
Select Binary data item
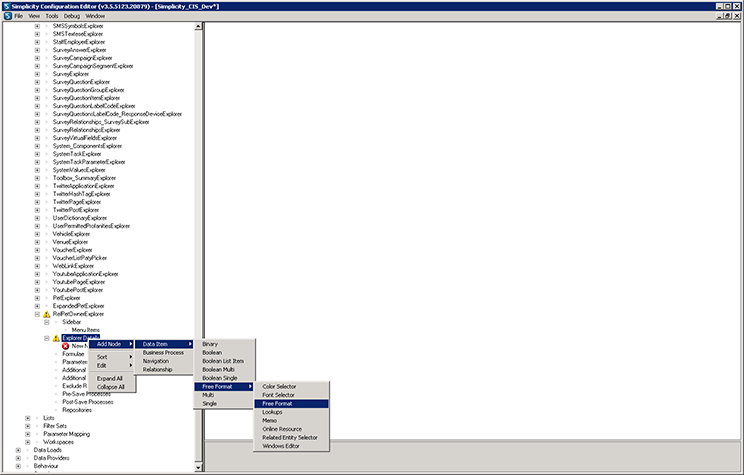coord(224,344)
